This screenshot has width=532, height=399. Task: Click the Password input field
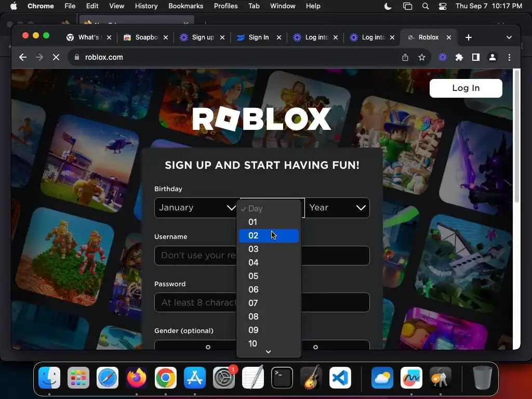[262, 302]
